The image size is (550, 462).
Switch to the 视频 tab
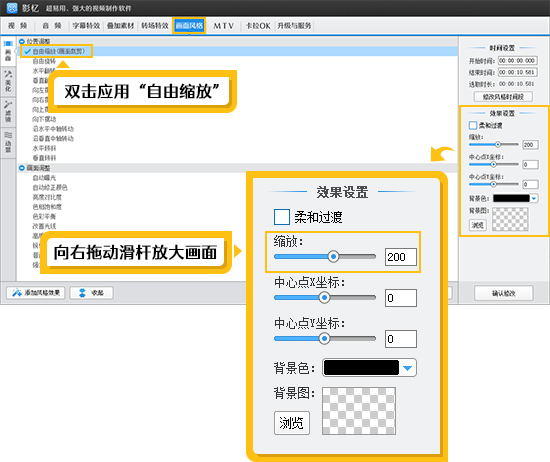point(18,26)
